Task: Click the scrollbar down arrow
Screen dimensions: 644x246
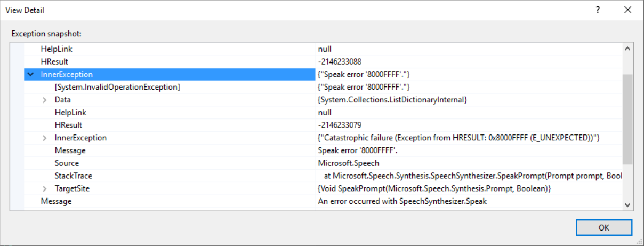Action: [627, 205]
